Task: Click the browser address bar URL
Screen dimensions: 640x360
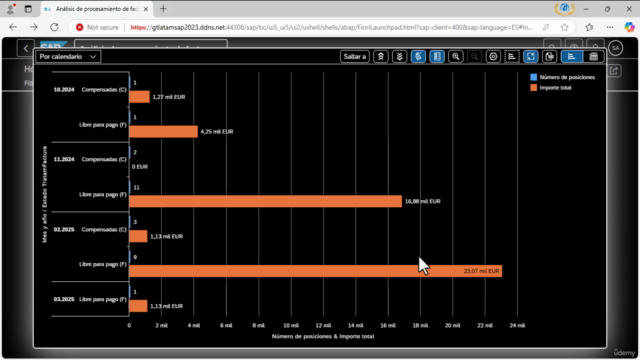Action: coord(331,27)
